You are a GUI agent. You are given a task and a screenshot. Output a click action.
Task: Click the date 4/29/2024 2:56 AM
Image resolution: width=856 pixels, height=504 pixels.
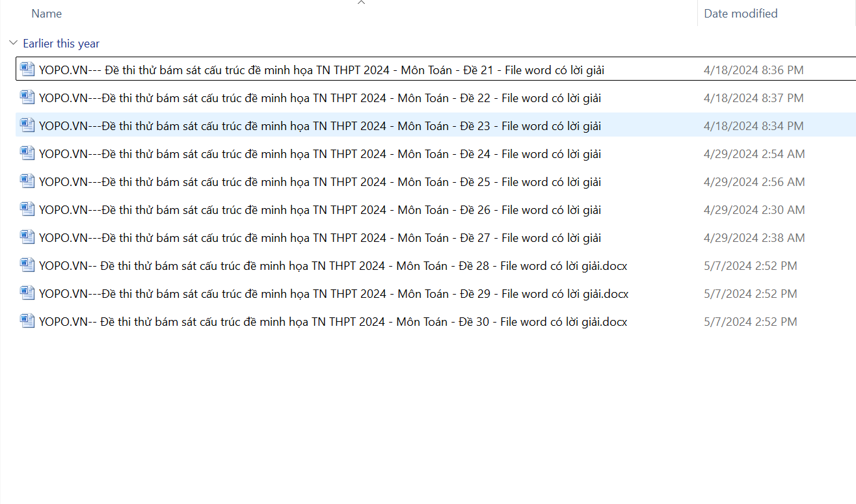click(755, 182)
